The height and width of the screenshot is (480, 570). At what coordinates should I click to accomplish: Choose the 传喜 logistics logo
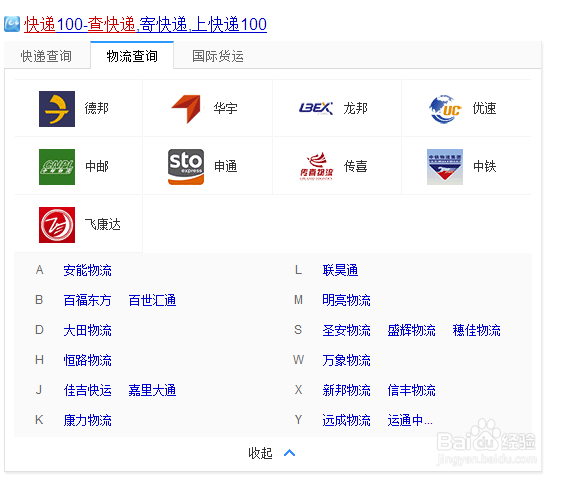coord(316,167)
